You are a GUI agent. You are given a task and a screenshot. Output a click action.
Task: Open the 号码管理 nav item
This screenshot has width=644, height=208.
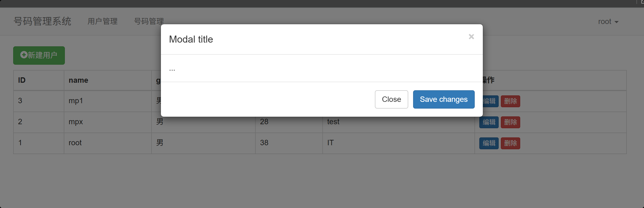coord(149,21)
